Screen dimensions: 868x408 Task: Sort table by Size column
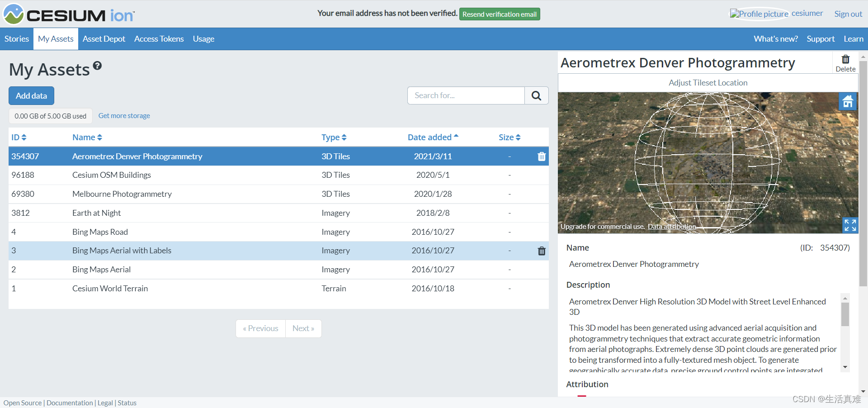[x=509, y=137]
